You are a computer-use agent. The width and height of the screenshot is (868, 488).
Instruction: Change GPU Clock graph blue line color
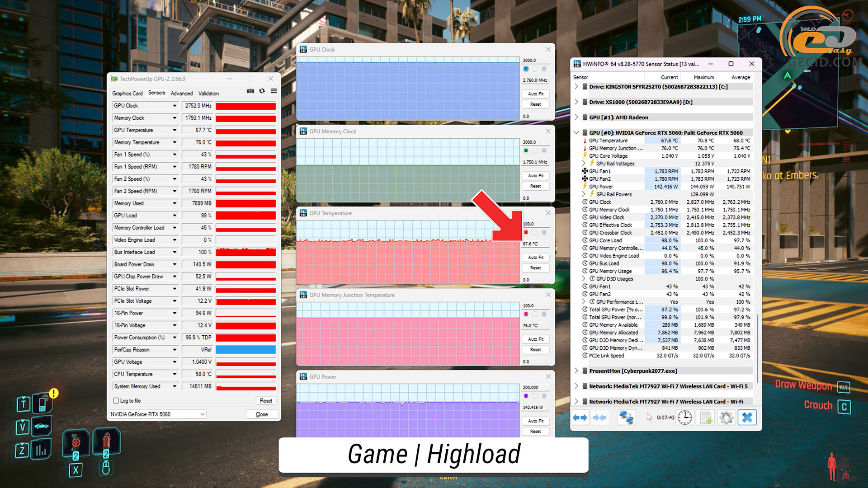[x=526, y=69]
